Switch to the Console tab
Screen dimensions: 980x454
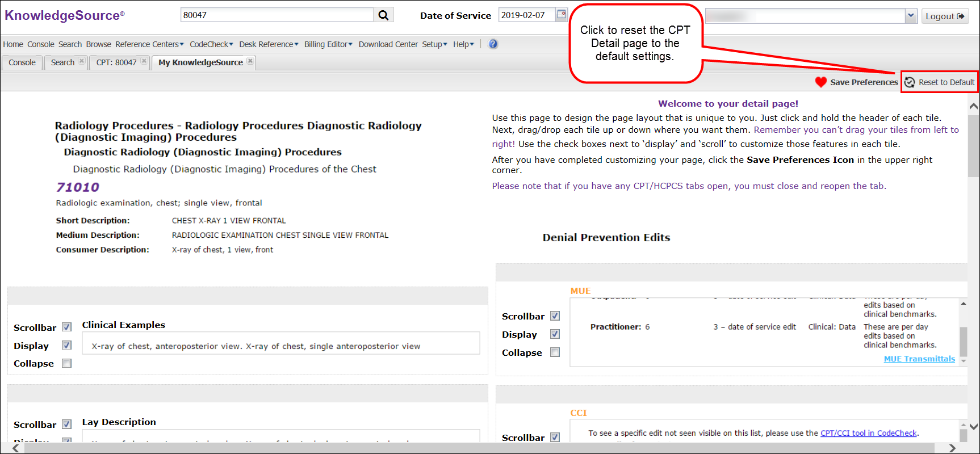(x=22, y=62)
